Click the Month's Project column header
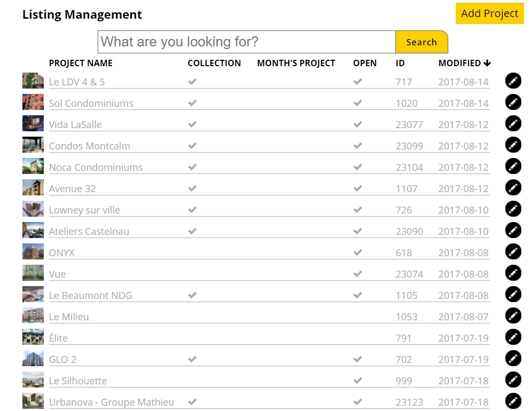Viewport: 532px width, 411px height. point(296,63)
